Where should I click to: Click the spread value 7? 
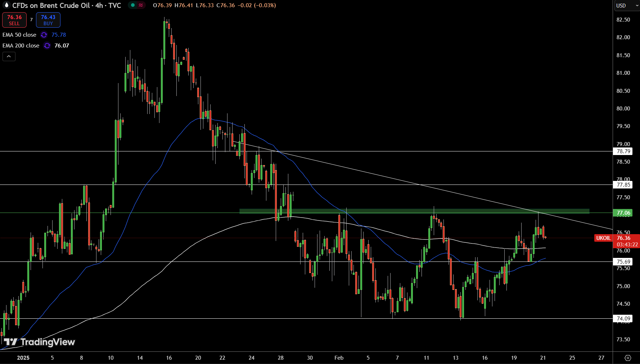(x=31, y=20)
